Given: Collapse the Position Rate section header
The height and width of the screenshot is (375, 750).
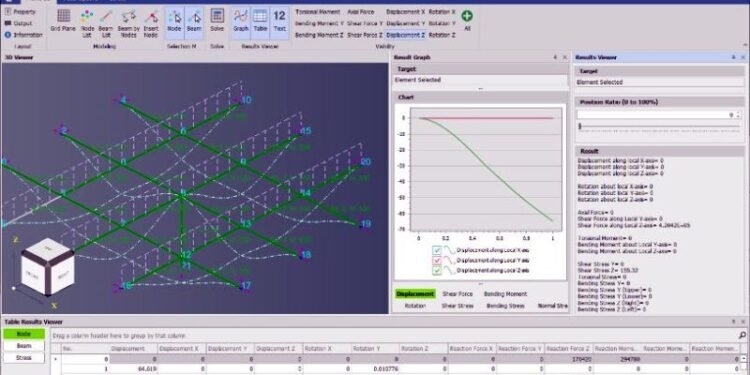Looking at the screenshot, I should [660, 102].
